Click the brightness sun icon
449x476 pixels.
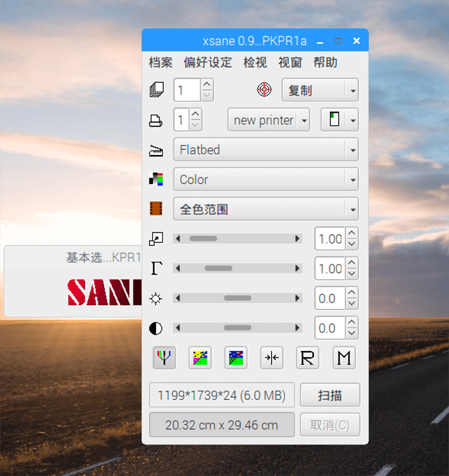click(x=156, y=299)
